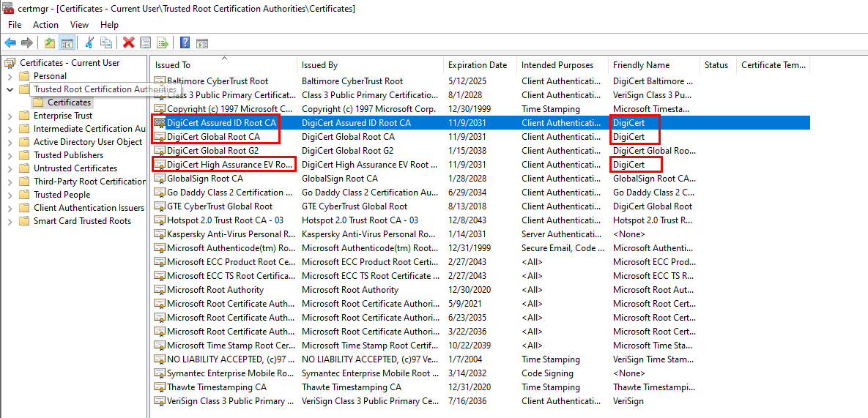Image resolution: width=868 pixels, height=418 pixels.
Task: Expand Third-Party Root Certification node
Action: 10,182
